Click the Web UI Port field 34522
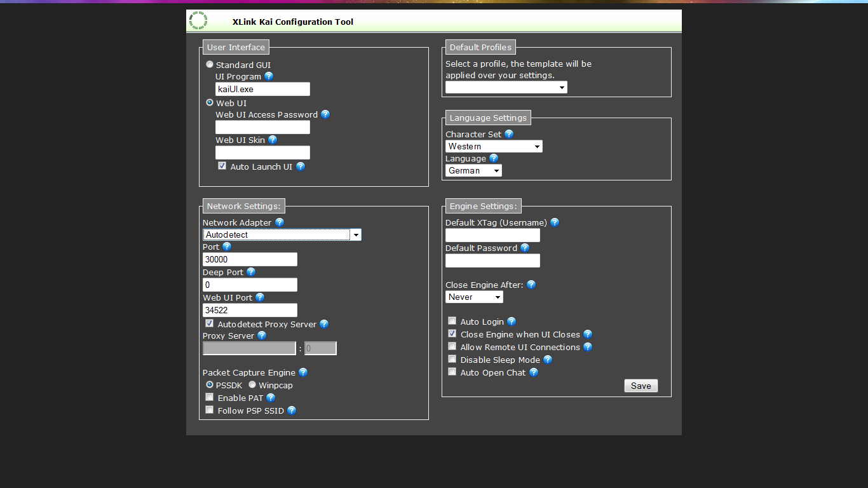Screen dimensions: 868x488 [250, 310]
